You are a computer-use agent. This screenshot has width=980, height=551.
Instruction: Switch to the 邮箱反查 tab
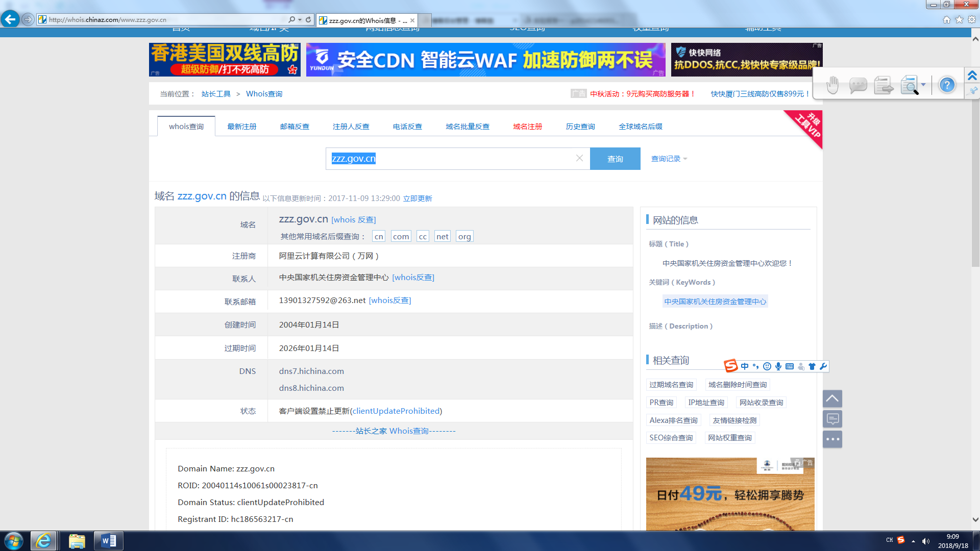(x=295, y=127)
